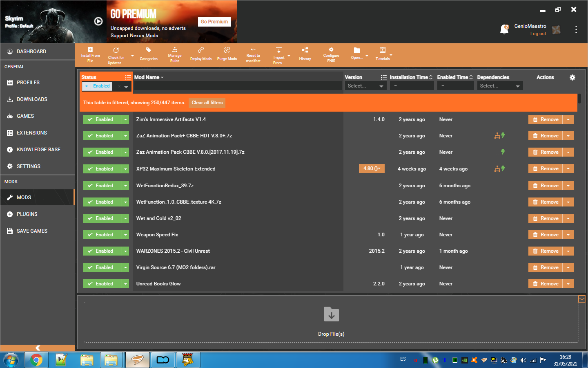Remove the Enabled filter tag

coord(87,86)
